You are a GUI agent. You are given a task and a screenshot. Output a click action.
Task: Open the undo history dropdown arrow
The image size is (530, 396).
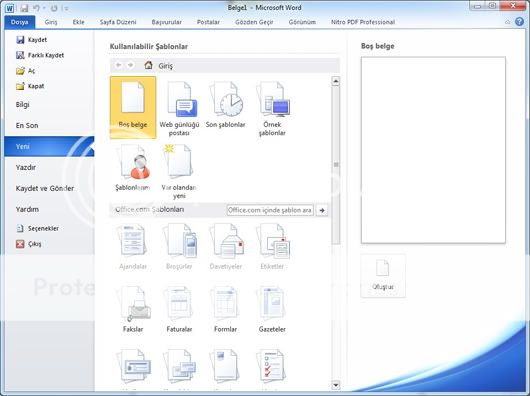44,8
